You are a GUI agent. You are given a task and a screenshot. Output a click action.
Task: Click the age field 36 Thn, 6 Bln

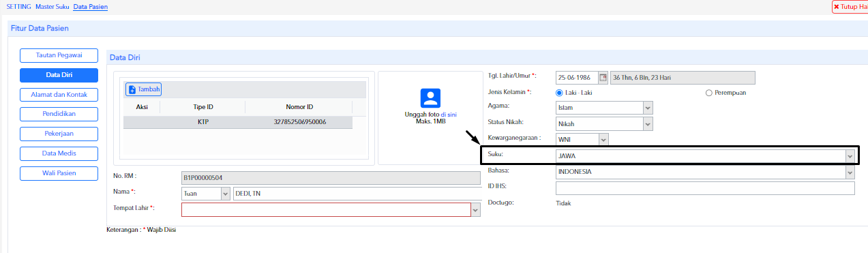click(683, 78)
